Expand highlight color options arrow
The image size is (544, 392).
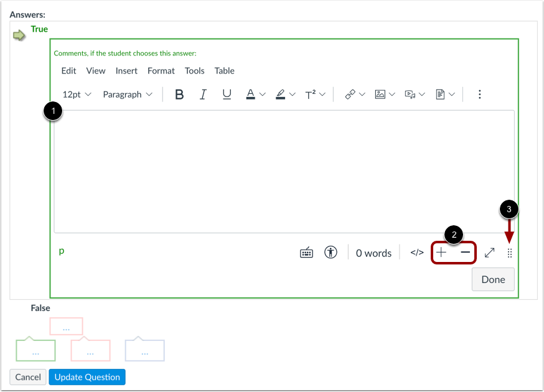coord(293,95)
